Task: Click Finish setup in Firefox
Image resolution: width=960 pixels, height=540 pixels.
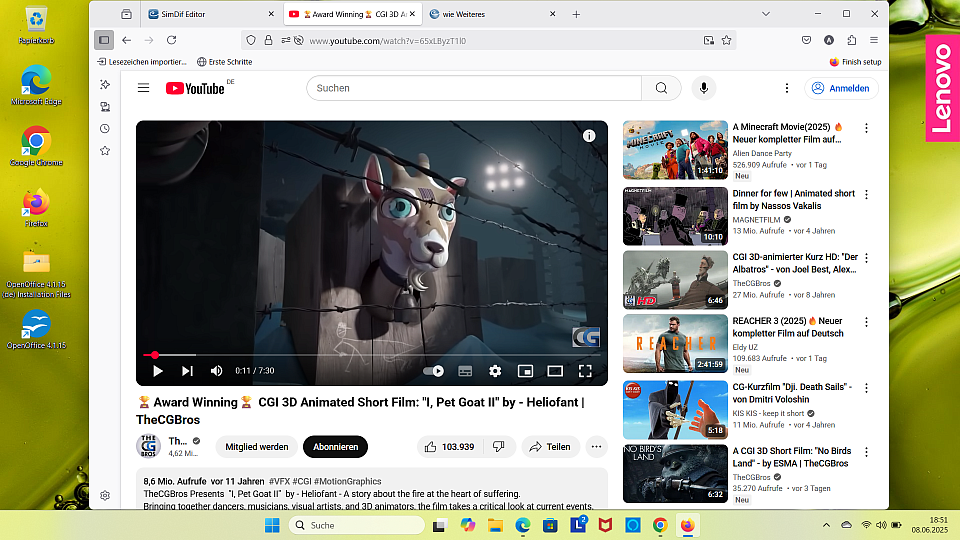Action: [855, 62]
